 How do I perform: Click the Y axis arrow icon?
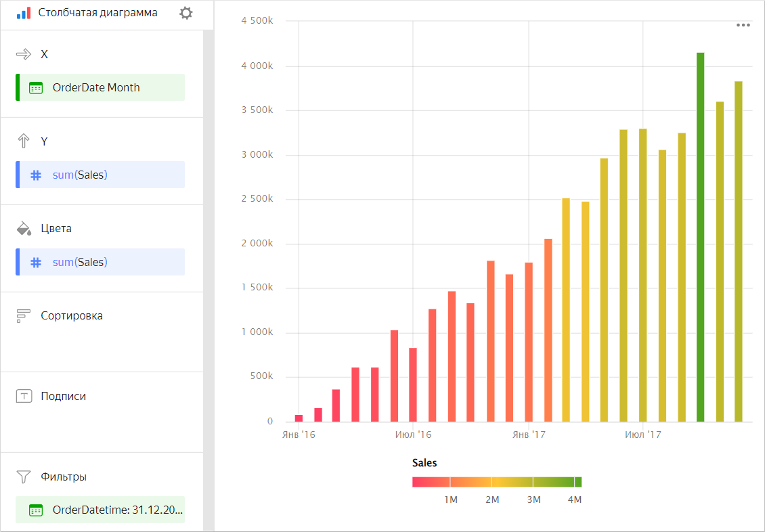(24, 141)
